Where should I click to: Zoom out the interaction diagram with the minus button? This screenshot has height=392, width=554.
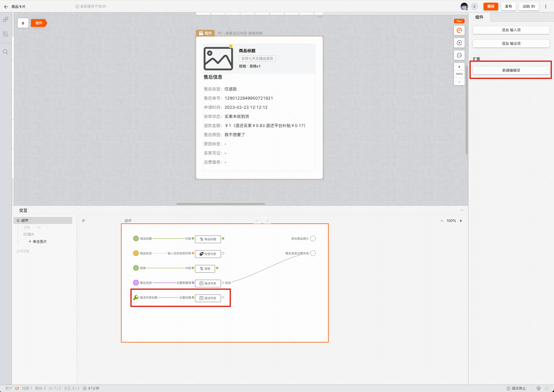pos(442,221)
